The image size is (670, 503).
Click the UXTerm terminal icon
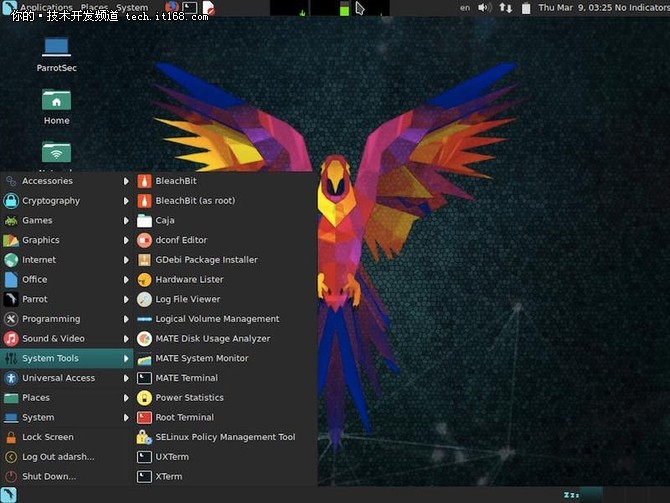pyautogui.click(x=144, y=457)
